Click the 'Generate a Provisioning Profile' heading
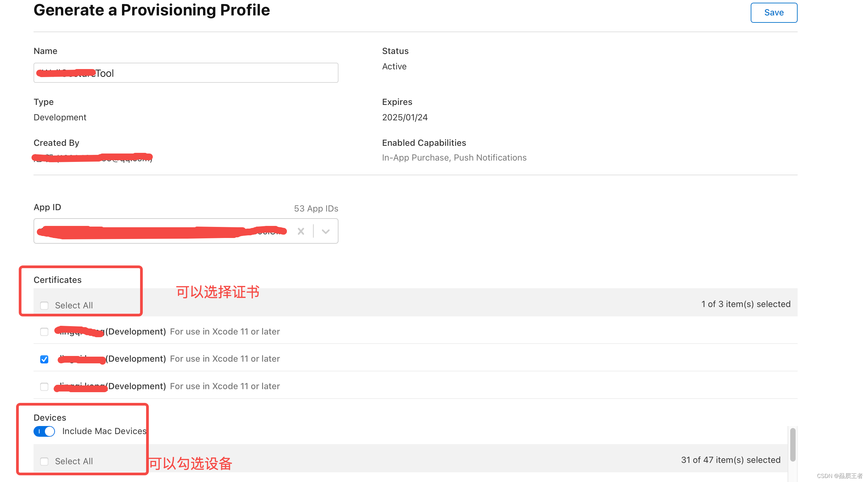Image resolution: width=868 pixels, height=482 pixels. (x=151, y=10)
